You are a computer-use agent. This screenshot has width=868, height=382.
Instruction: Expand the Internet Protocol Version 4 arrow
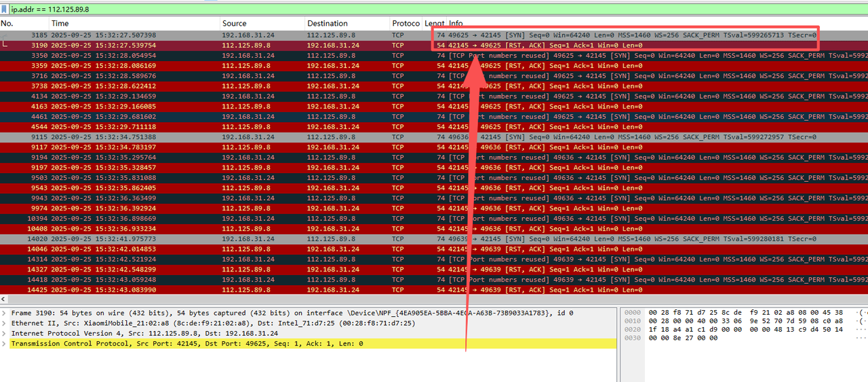click(4, 333)
